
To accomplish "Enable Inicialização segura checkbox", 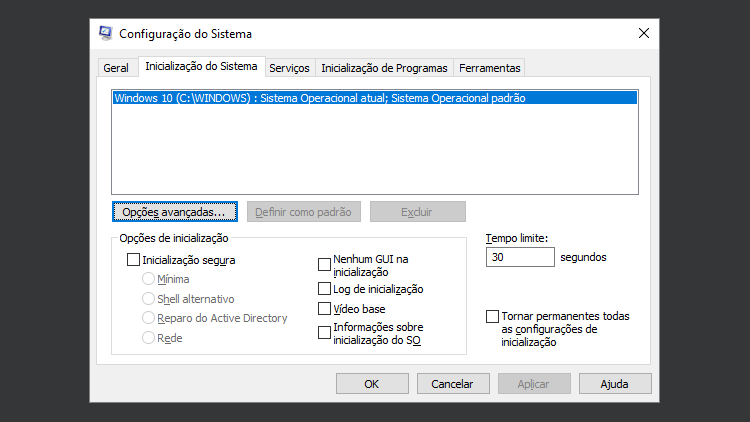I will coord(133,260).
